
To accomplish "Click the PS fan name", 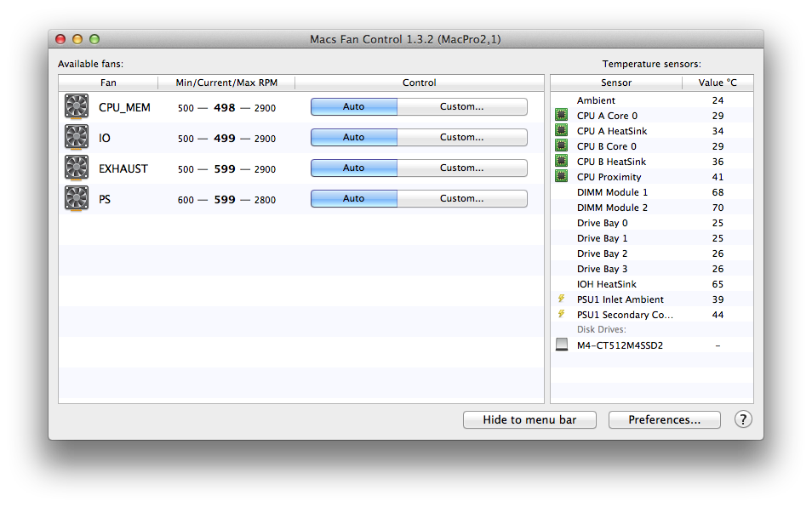I will click(x=104, y=199).
